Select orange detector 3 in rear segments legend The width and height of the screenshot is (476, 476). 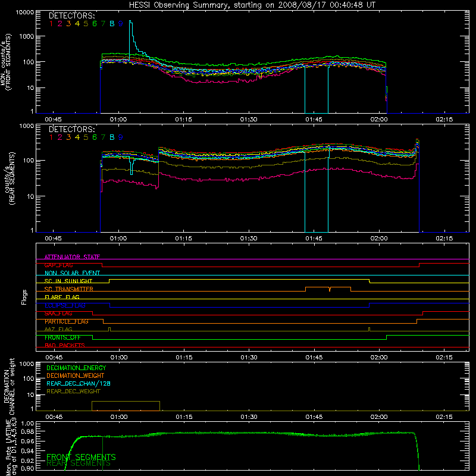coord(68,137)
